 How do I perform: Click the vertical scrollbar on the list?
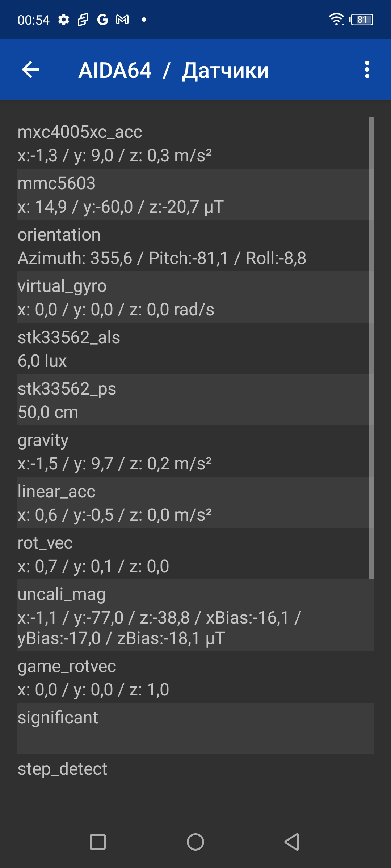[x=371, y=347]
